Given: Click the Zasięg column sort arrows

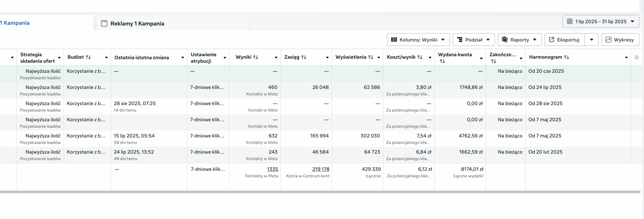Looking at the screenshot, I should click(304, 57).
